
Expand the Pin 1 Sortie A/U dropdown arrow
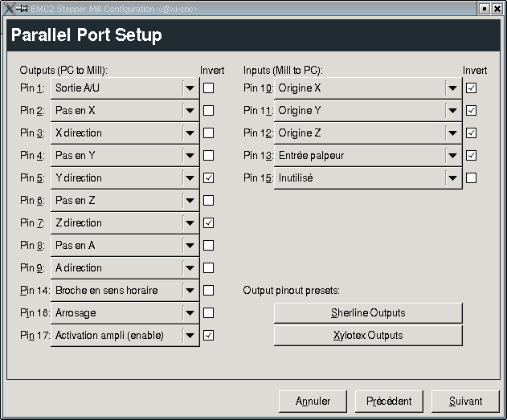pos(190,88)
